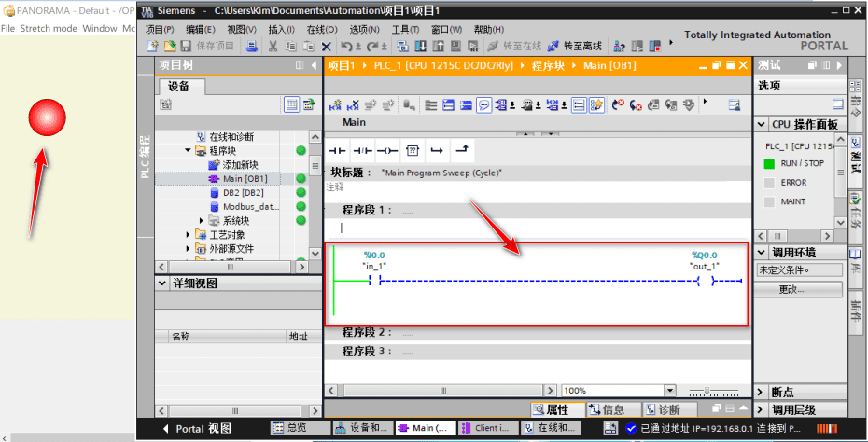Click the delete X icon in the toolbar
This screenshot has height=442, width=868.
[x=326, y=46]
